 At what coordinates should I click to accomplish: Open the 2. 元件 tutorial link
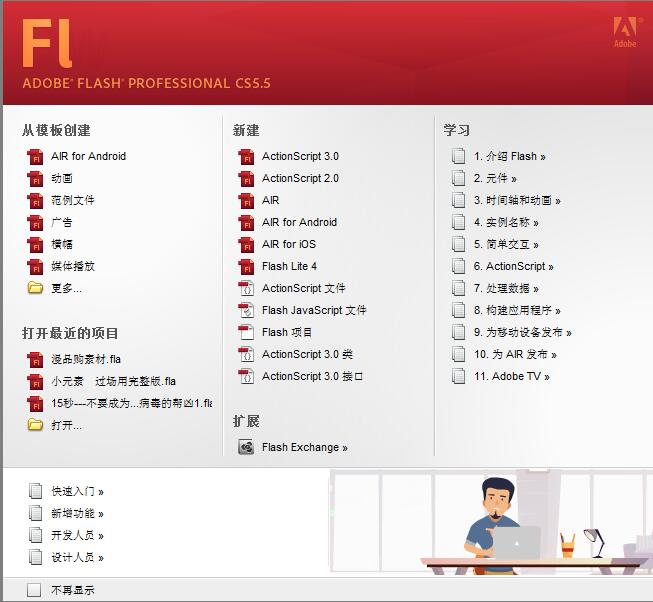coord(495,179)
